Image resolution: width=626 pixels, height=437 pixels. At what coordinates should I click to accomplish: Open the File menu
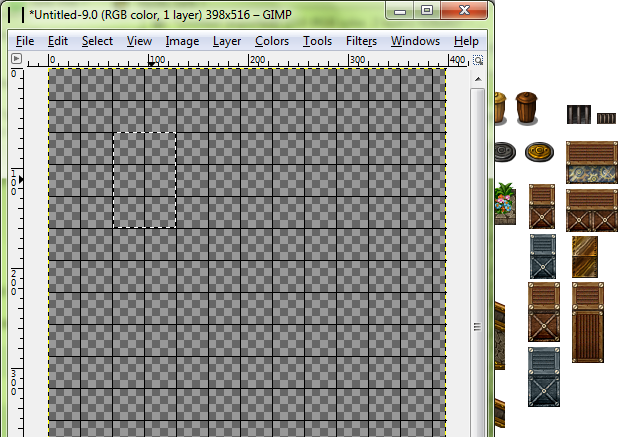click(x=25, y=41)
